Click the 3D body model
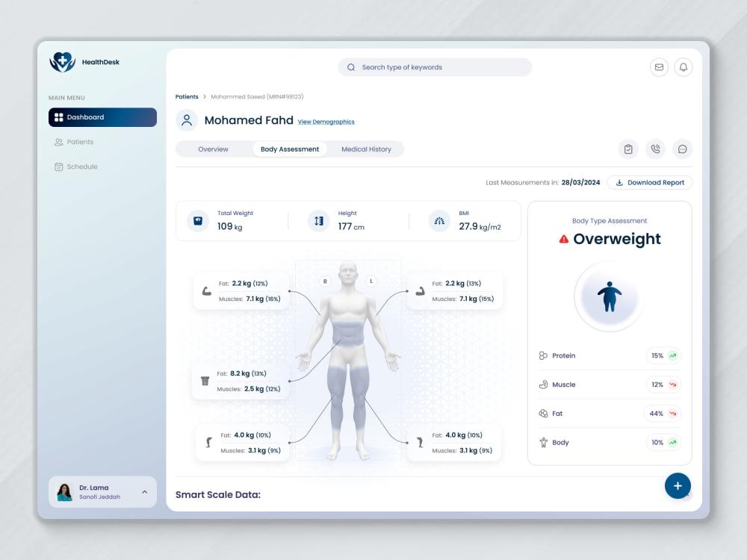Viewport: 747px width, 560px height. pos(348,361)
